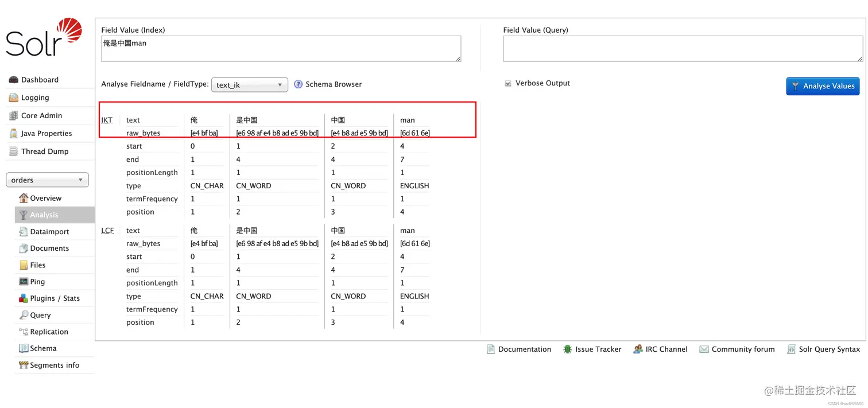The image size is (868, 408).
Task: Click raw_bytes '[e4 bf ba]' in IKT section
Action: (x=204, y=133)
